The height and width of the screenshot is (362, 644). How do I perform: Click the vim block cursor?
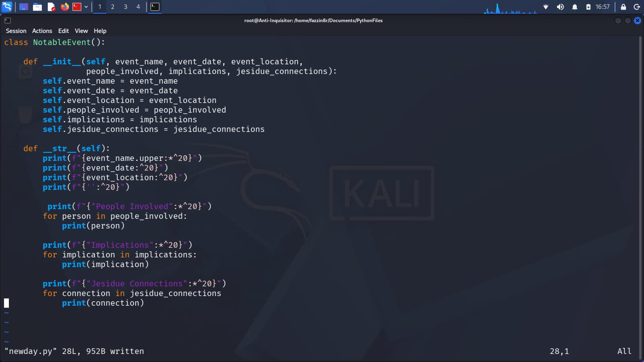click(x=6, y=303)
